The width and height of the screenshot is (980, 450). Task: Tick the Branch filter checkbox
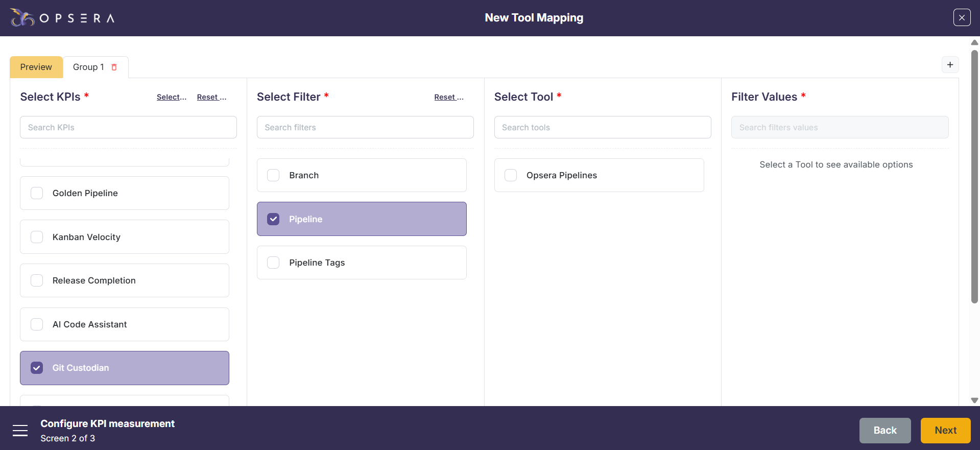click(x=274, y=175)
